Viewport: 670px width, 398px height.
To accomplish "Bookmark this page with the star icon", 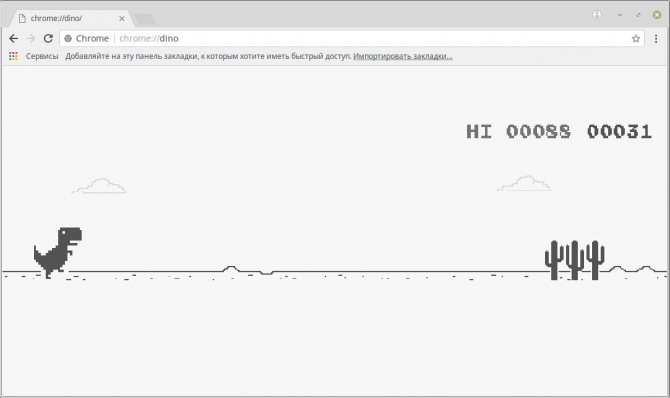I will (636, 38).
